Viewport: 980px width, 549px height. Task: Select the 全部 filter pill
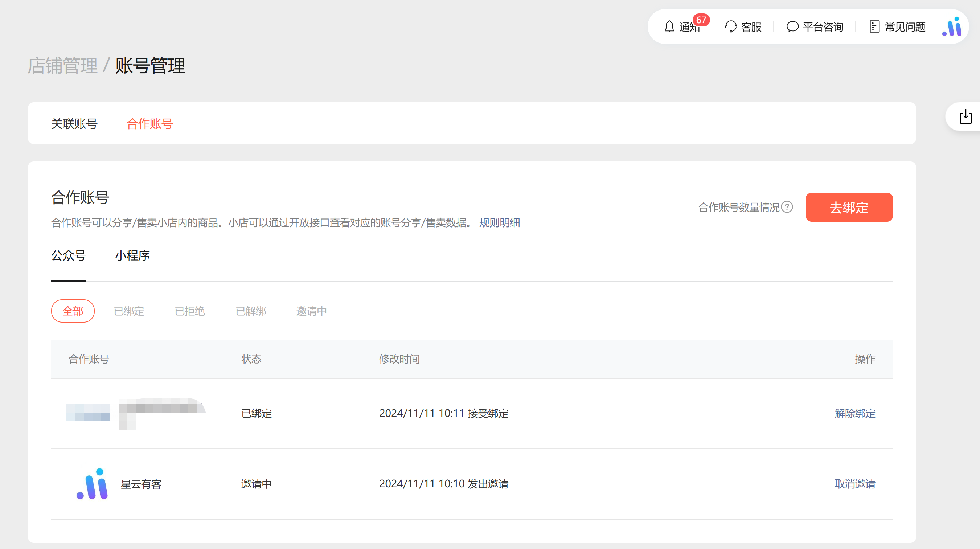[73, 311]
